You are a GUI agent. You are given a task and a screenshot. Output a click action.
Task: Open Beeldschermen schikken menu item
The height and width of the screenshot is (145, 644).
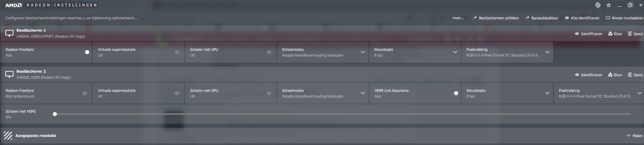(x=496, y=18)
